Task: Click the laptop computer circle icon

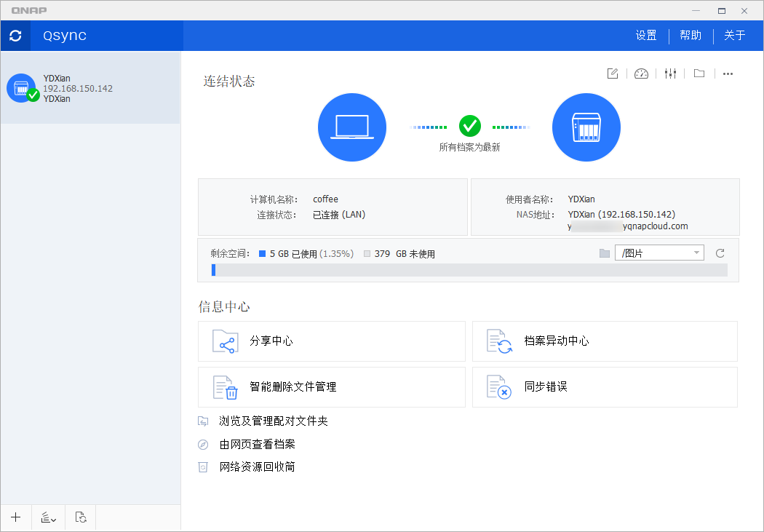Action: [x=352, y=127]
